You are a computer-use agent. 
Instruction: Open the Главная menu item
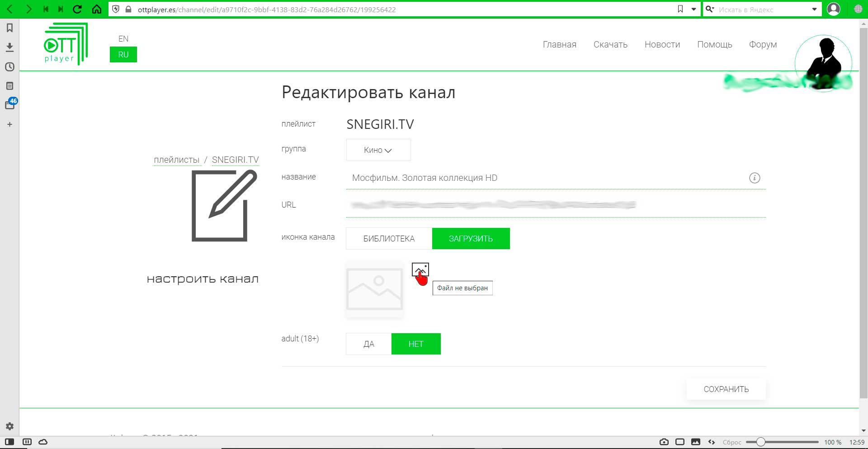(x=560, y=44)
